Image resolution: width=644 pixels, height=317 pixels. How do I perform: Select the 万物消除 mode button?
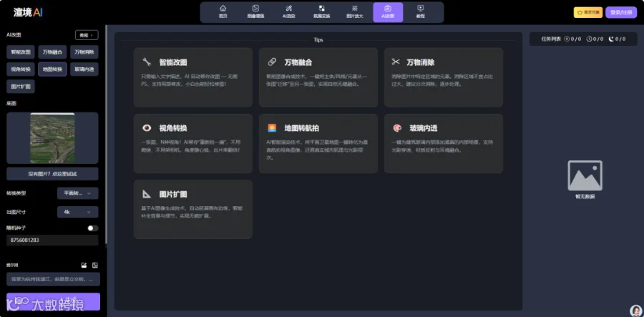(84, 52)
